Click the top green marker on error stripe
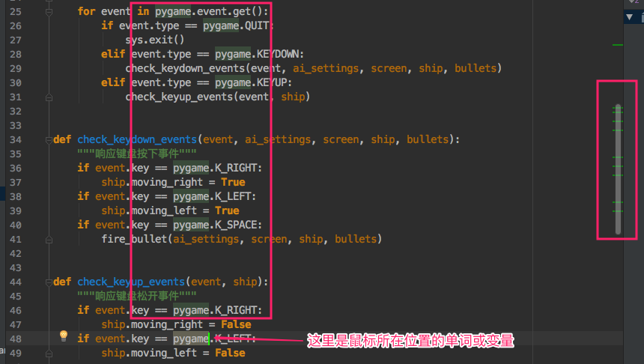The image size is (644, 364). pyautogui.click(x=617, y=45)
